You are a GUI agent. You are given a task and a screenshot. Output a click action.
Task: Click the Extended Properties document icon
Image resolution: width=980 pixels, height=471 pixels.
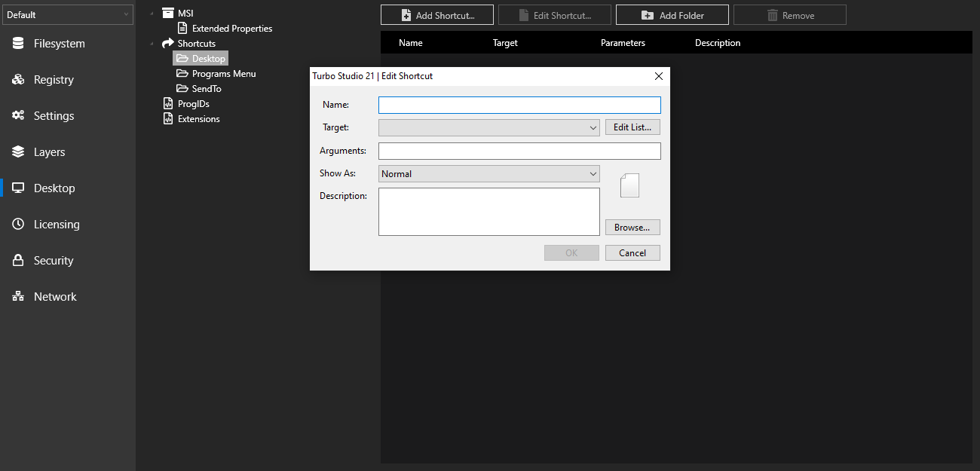click(x=182, y=28)
